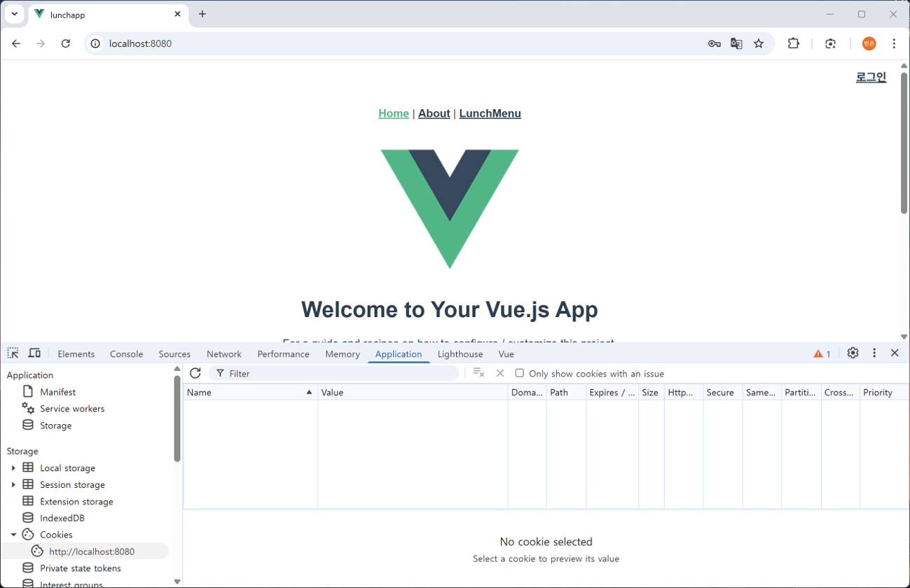Bookmark this tab with the star icon
910x588 pixels.
point(759,43)
